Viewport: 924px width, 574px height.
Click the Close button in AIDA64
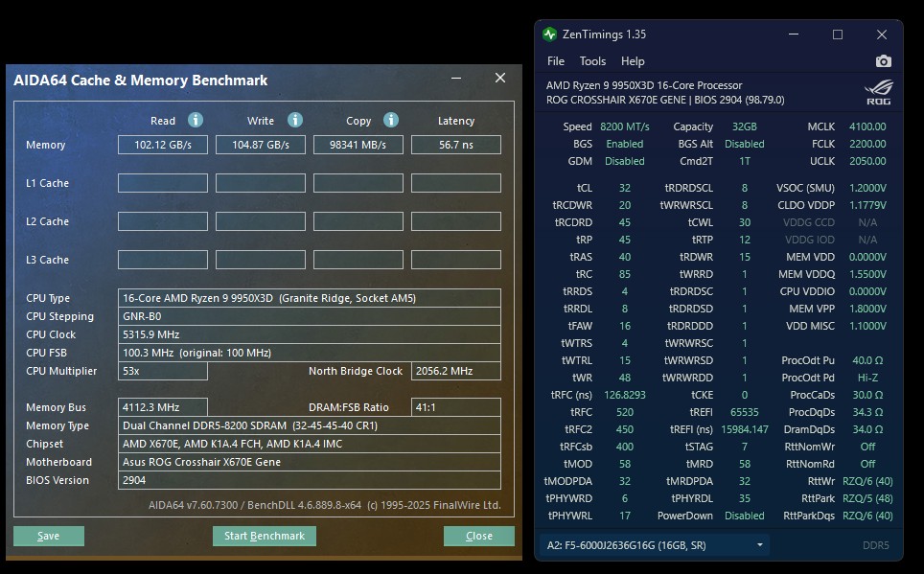tap(479, 536)
